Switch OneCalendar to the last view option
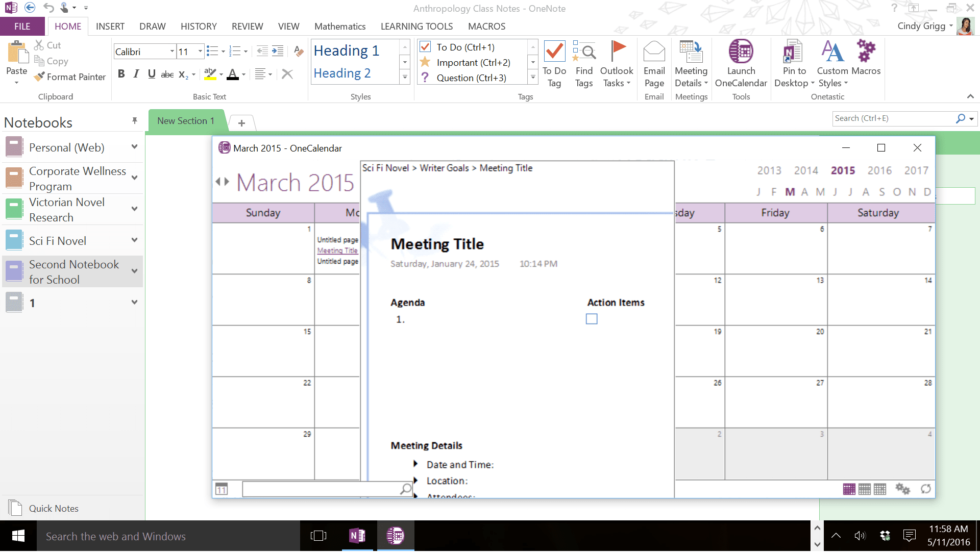The width and height of the screenshot is (980, 552). click(880, 489)
